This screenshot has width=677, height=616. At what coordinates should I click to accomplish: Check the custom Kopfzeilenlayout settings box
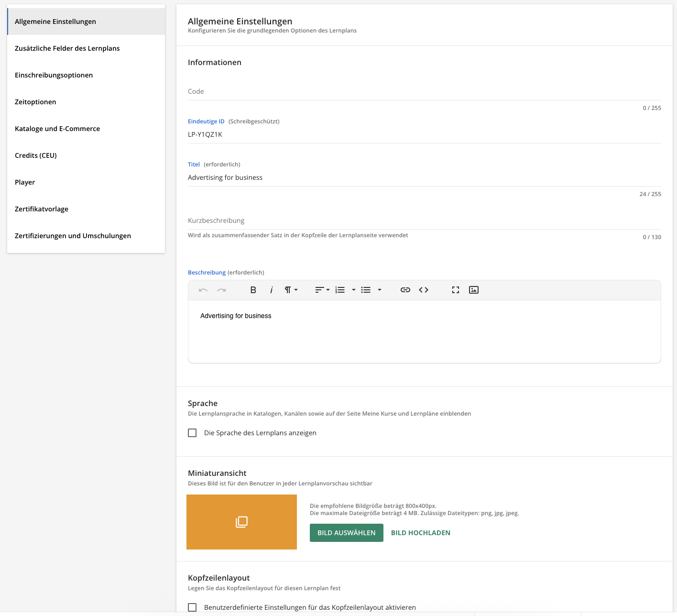(x=192, y=607)
